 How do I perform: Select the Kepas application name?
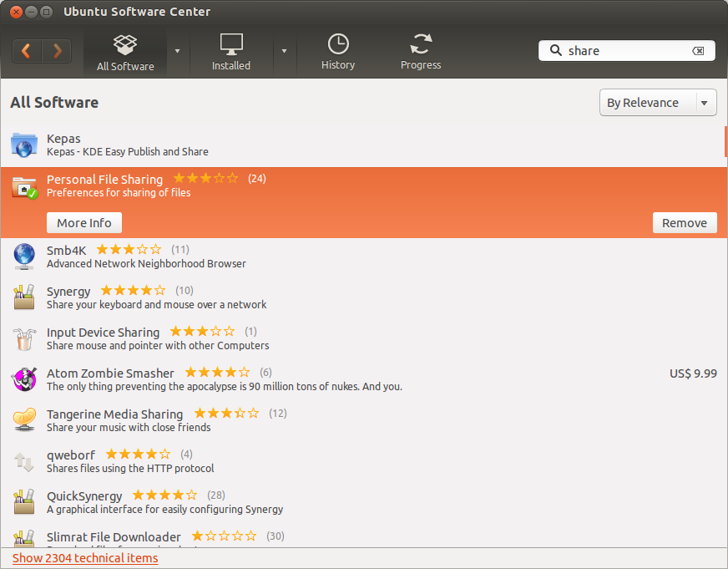(63, 139)
